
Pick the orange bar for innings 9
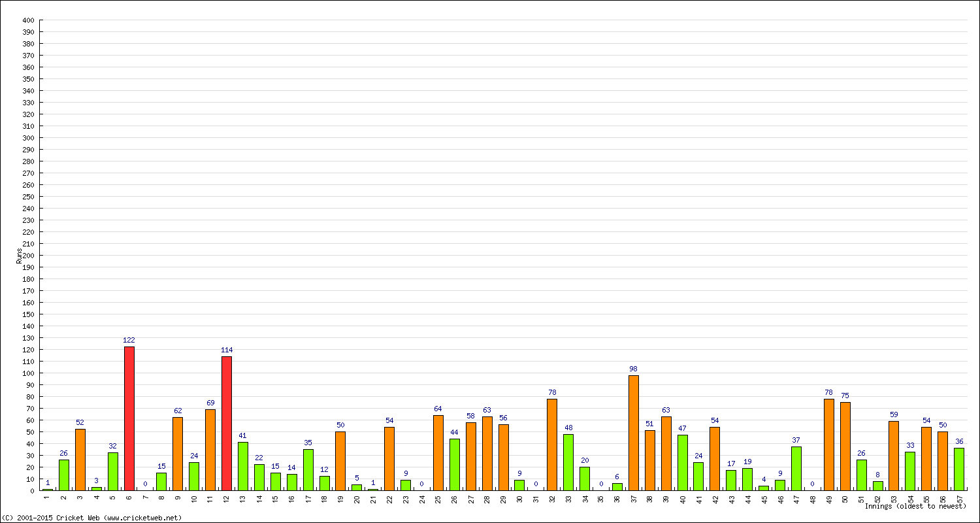(178, 454)
